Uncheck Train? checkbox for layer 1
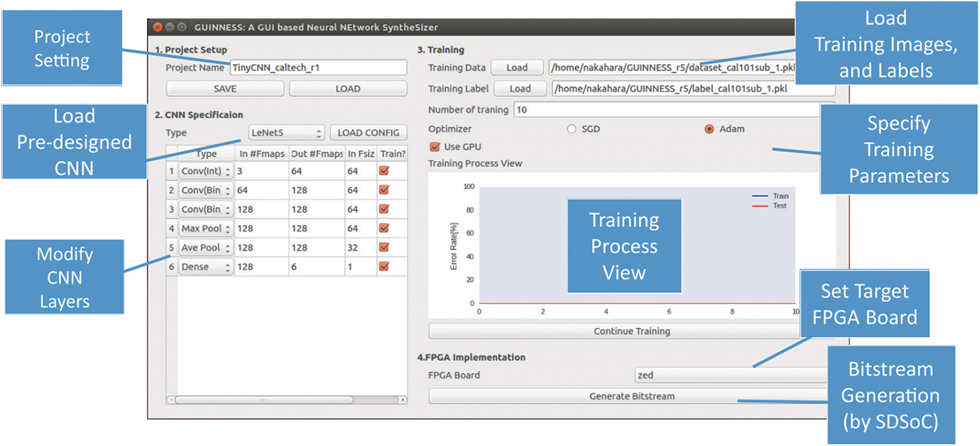Screen dimensions: 980x446 384,171
